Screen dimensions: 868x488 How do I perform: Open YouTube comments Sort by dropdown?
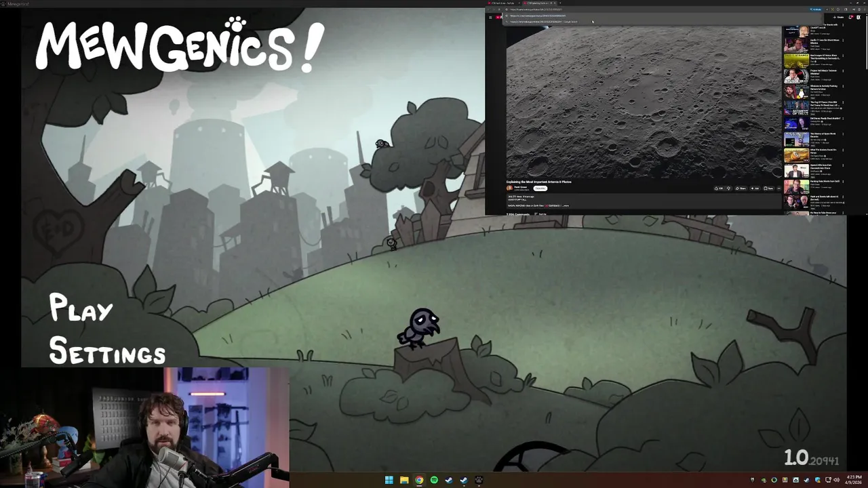click(540, 214)
